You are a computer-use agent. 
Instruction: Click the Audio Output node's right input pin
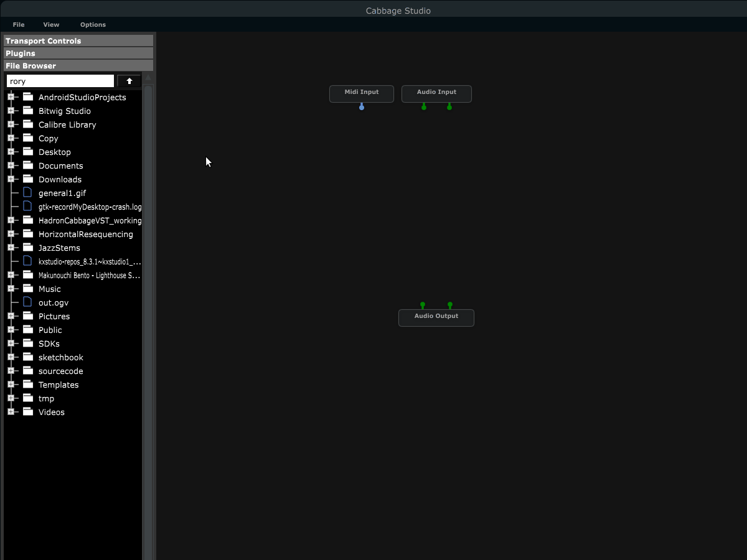[450, 305]
